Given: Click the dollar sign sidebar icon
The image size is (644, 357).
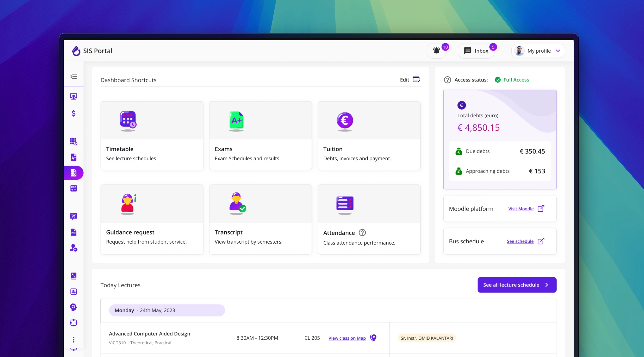Looking at the screenshot, I should click(x=73, y=113).
